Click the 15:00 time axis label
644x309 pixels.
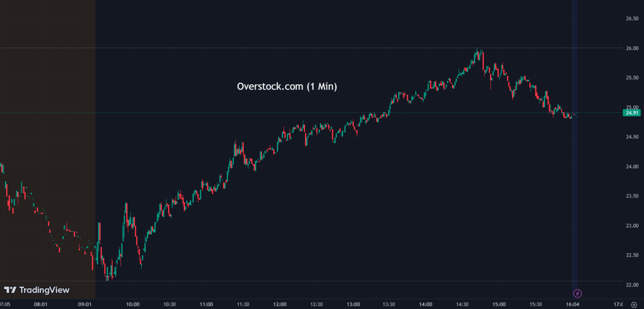499,304
